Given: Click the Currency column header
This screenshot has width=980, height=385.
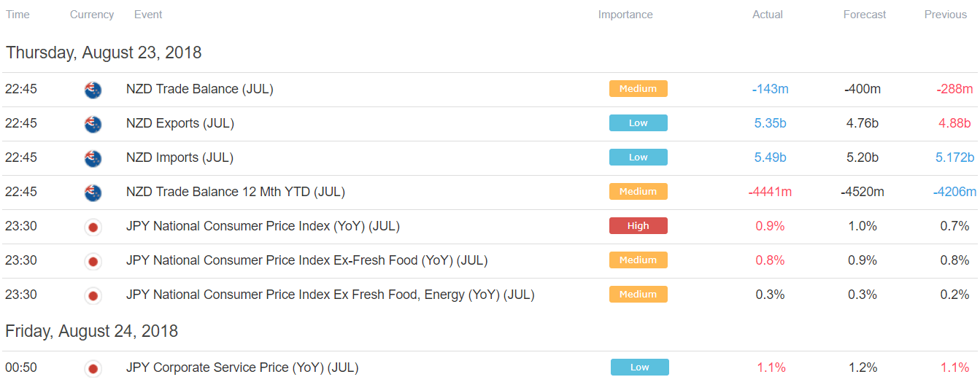Looking at the screenshot, I should [x=92, y=15].
